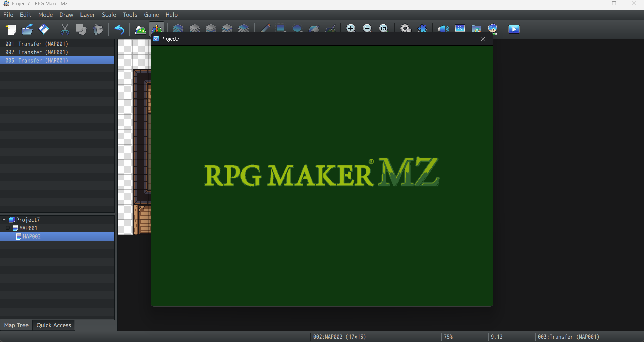Open the File menu
The image size is (644, 342).
pos(8,15)
